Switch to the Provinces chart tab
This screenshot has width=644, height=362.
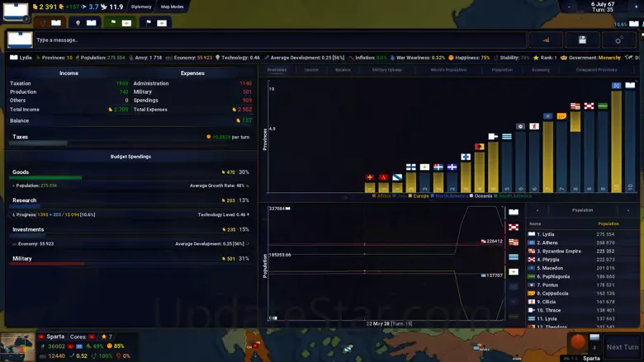(277, 70)
